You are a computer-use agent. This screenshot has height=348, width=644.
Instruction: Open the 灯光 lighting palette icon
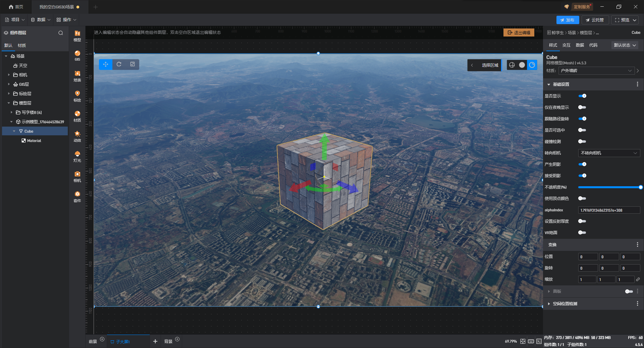tap(77, 156)
